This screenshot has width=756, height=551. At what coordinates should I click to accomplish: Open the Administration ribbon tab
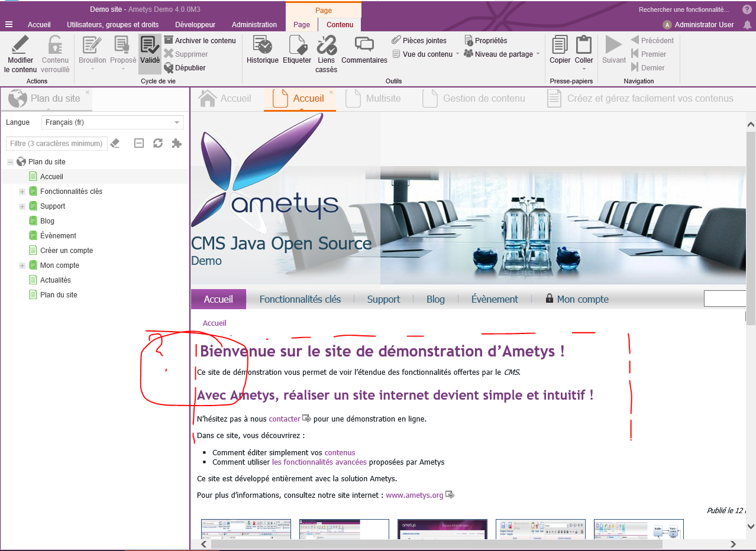pyautogui.click(x=254, y=24)
